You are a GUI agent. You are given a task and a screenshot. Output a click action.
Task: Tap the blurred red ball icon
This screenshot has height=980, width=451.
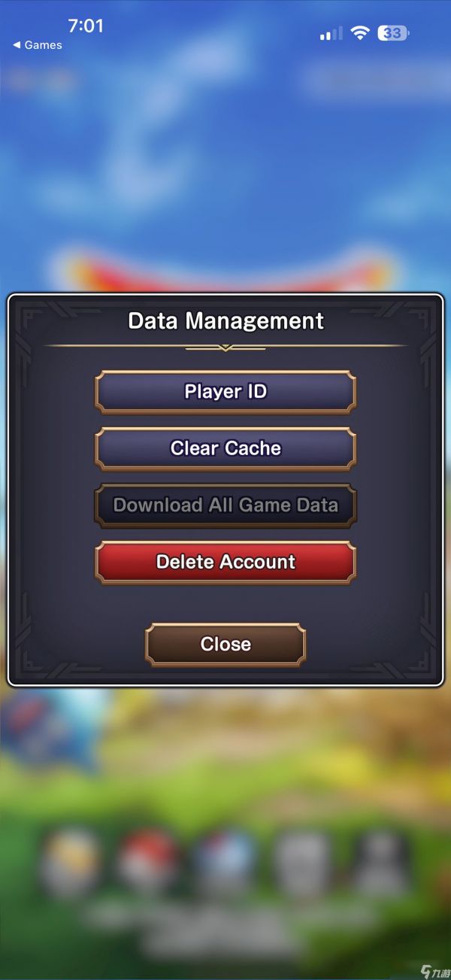point(147,860)
